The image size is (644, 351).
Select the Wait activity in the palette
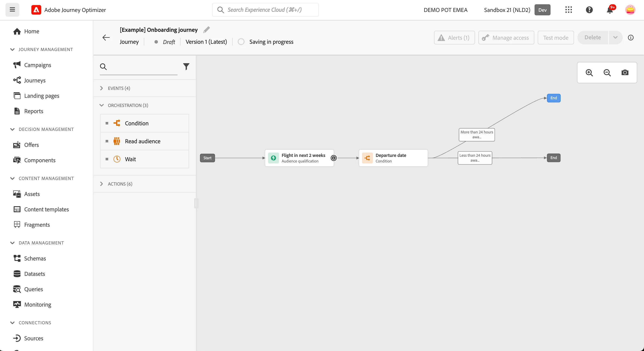(x=144, y=159)
